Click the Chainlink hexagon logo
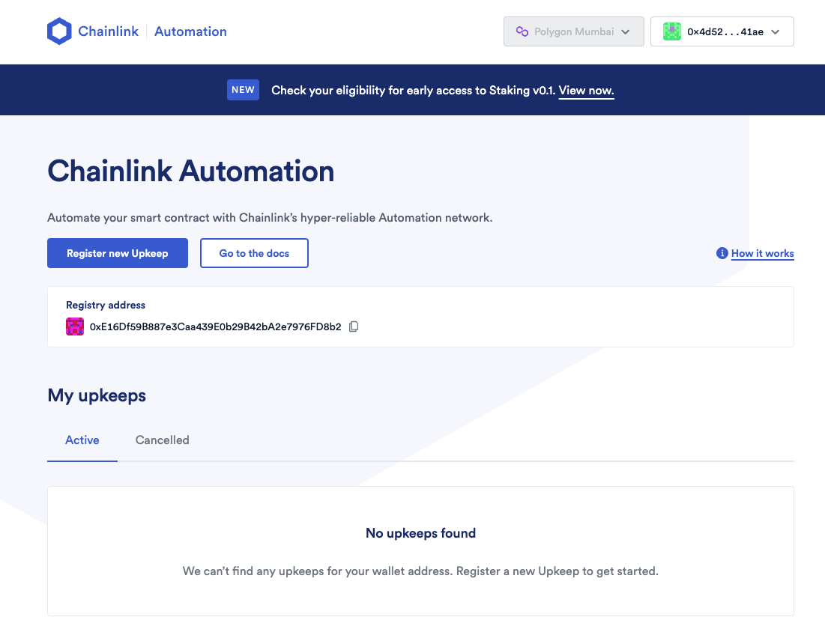 59,31
